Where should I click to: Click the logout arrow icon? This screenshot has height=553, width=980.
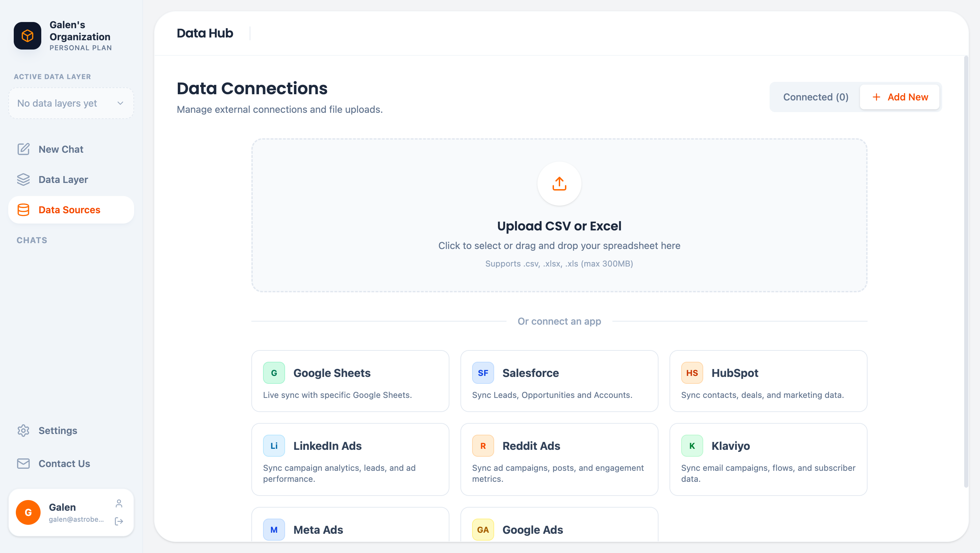(x=119, y=521)
